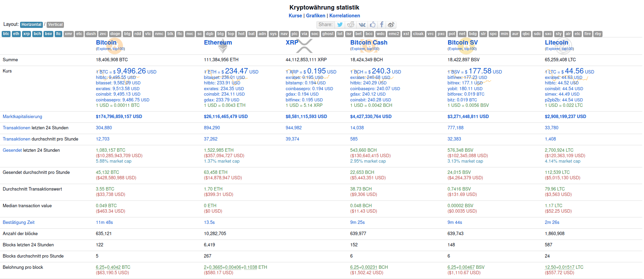Viewport: 644px width, 279px height.
Task: Click the Ethereum price 234.47 USD
Action: (x=231, y=71)
